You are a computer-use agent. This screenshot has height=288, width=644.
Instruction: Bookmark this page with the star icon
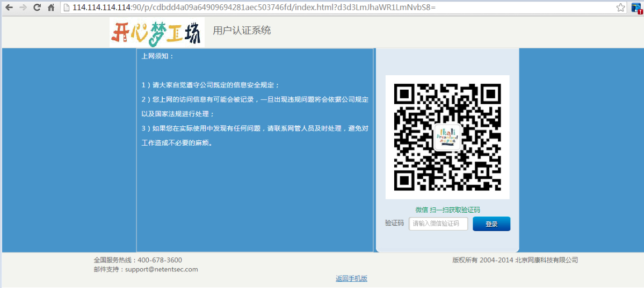point(620,8)
